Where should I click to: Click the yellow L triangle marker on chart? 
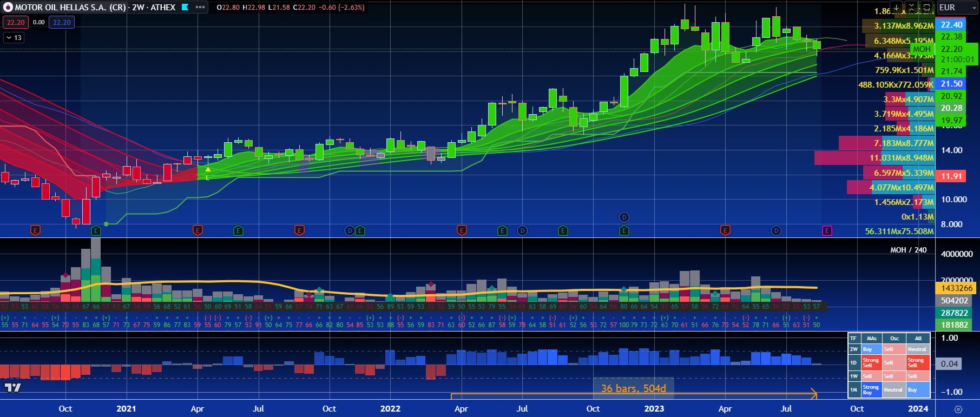pos(208,172)
